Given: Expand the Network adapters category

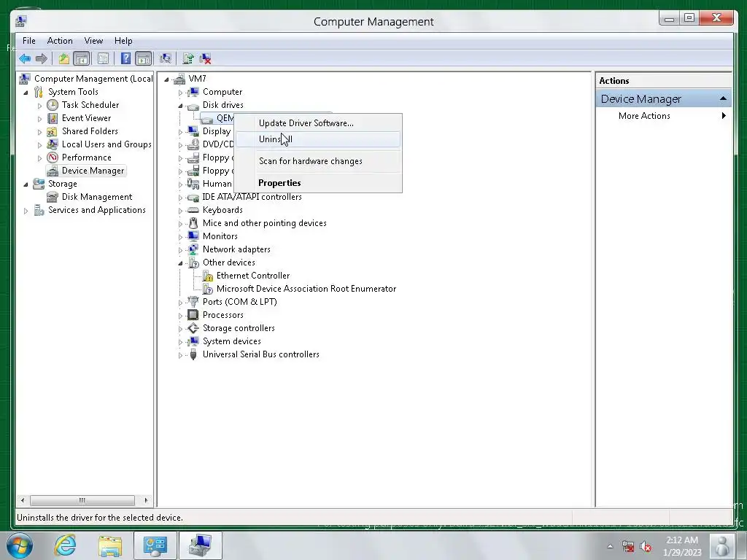Looking at the screenshot, I should (181, 250).
